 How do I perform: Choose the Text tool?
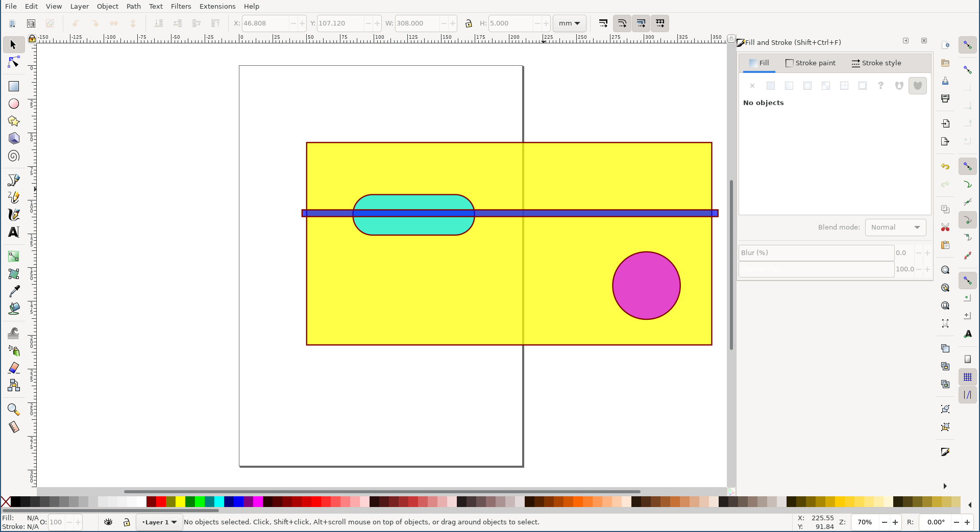point(13,232)
